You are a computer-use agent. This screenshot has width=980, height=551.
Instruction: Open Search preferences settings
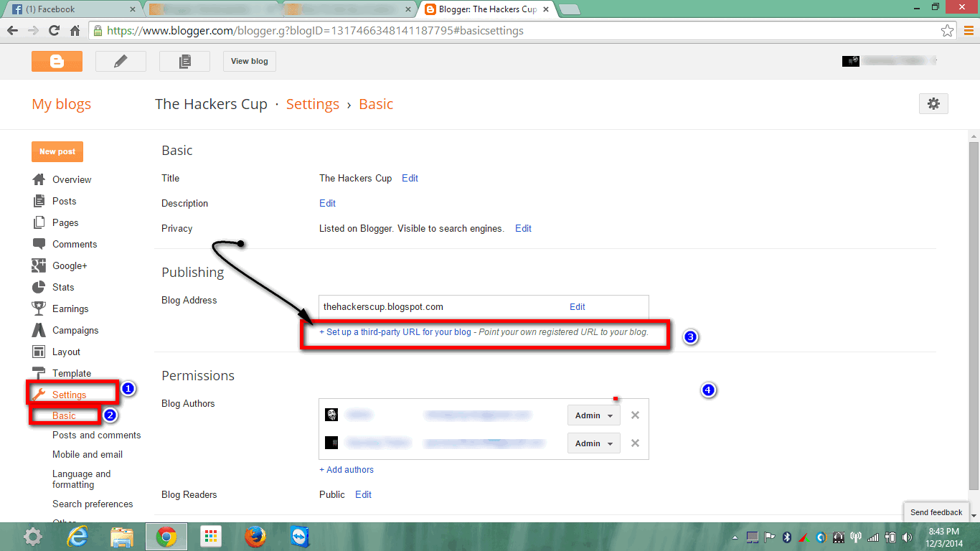tap(93, 504)
